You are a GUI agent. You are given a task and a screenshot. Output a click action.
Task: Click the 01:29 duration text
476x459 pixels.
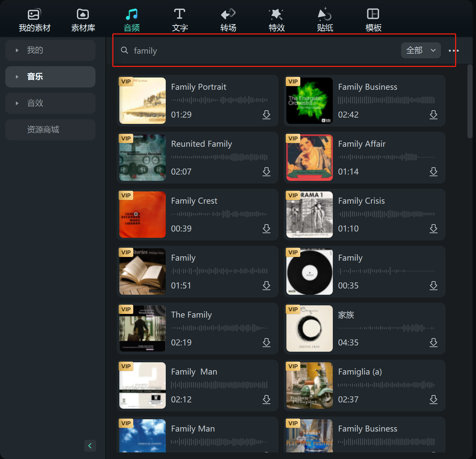point(181,115)
